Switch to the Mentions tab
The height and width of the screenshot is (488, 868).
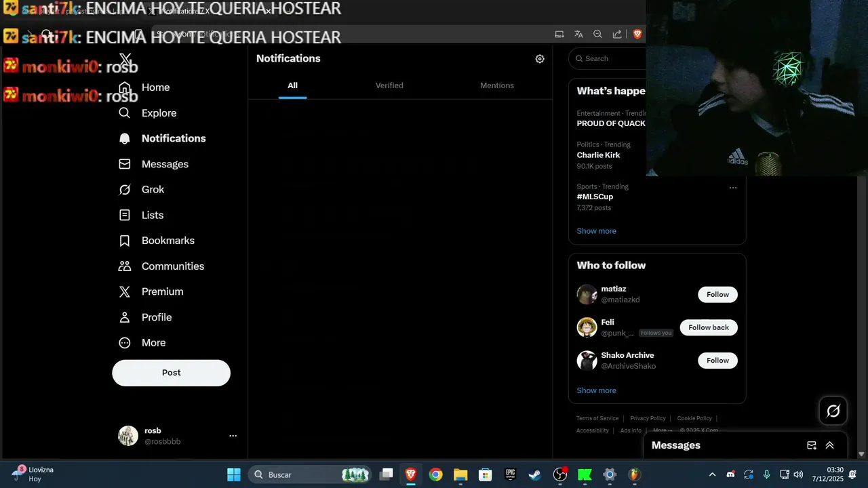point(497,85)
